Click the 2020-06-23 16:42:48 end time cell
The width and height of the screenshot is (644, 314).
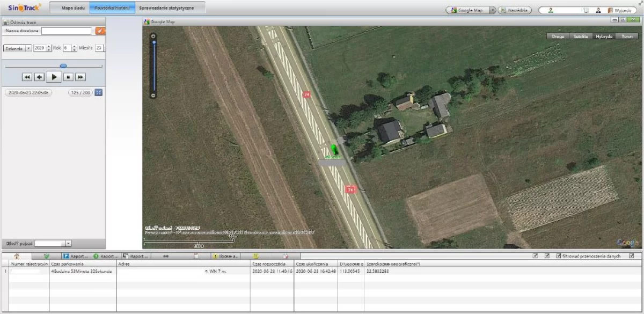316,271
